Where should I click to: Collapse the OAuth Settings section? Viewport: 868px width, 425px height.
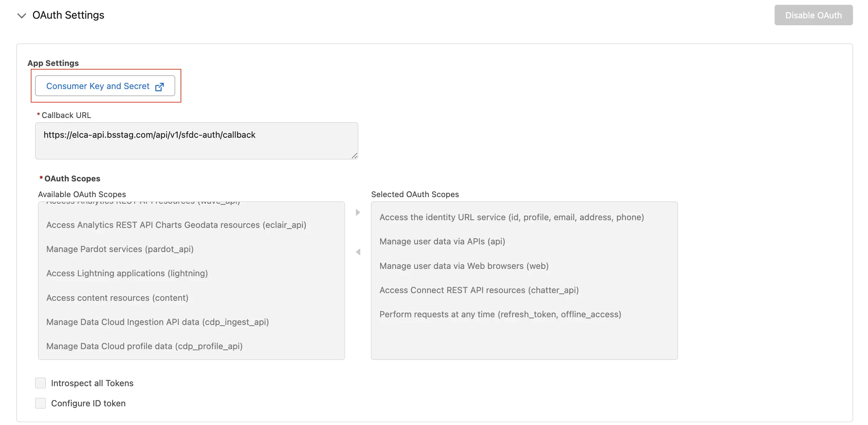click(x=21, y=16)
